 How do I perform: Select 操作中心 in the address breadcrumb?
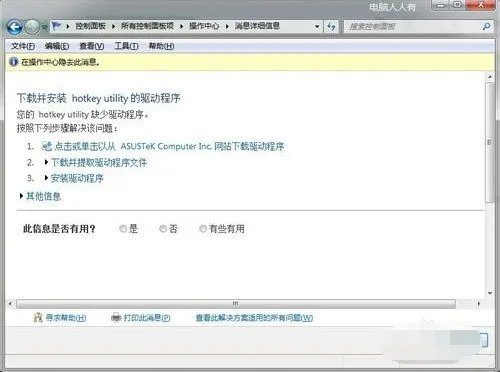(x=204, y=26)
